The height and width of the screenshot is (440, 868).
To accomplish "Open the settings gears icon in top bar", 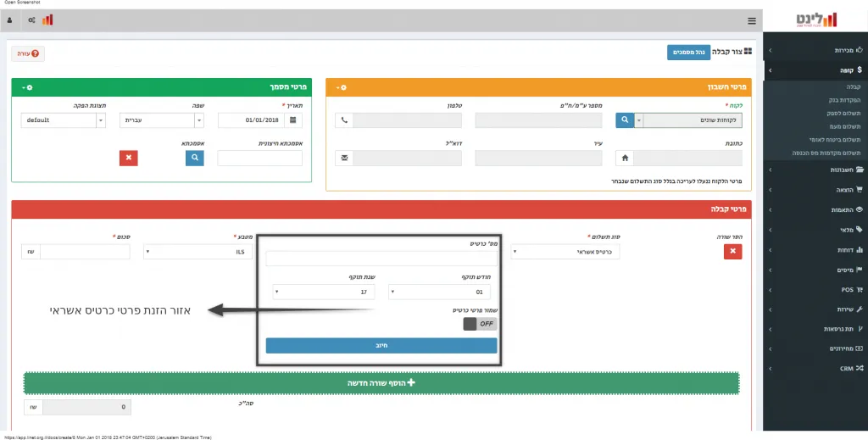I will (31, 20).
